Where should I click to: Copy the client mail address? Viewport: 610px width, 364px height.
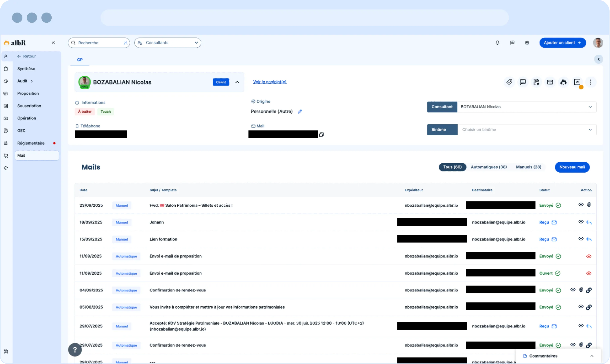pyautogui.click(x=321, y=134)
